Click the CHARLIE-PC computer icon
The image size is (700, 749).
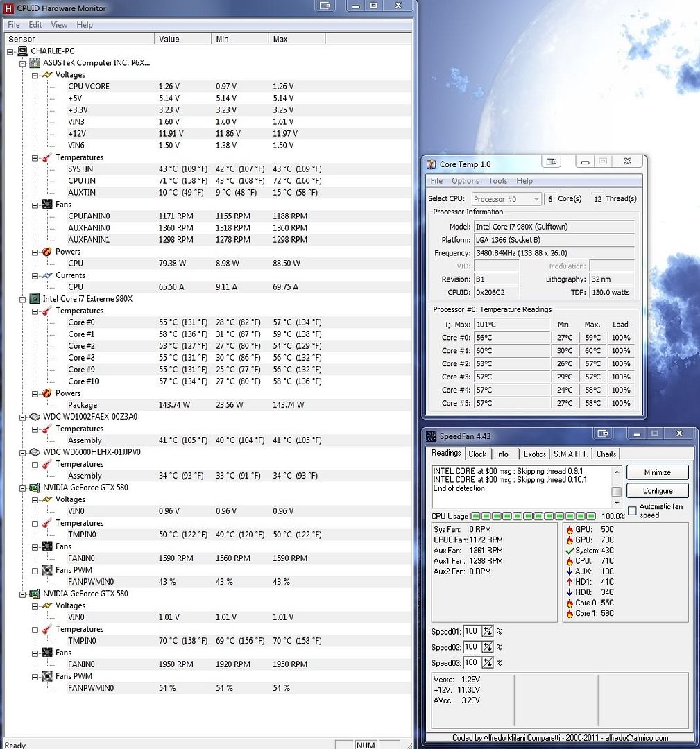point(22,51)
